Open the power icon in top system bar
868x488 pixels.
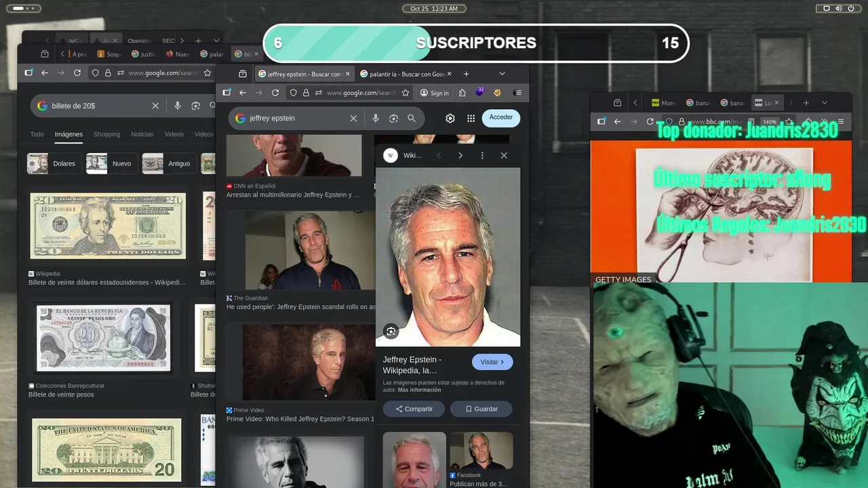pos(850,8)
